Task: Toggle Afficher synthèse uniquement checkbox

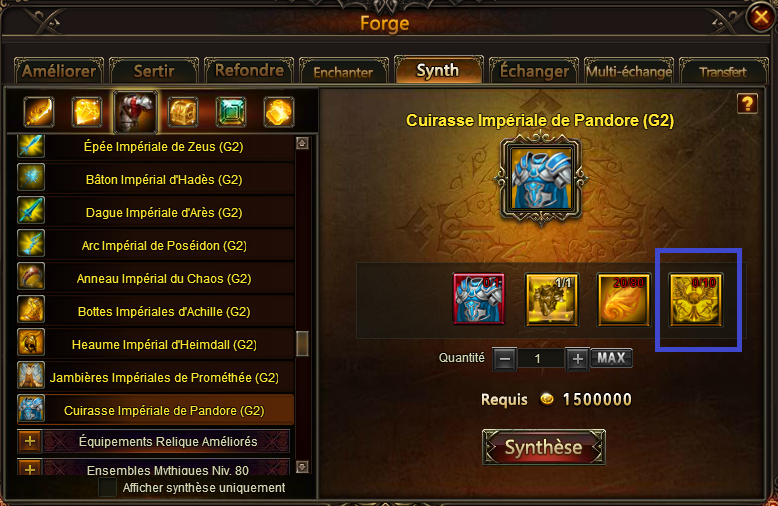Action: pos(107,487)
